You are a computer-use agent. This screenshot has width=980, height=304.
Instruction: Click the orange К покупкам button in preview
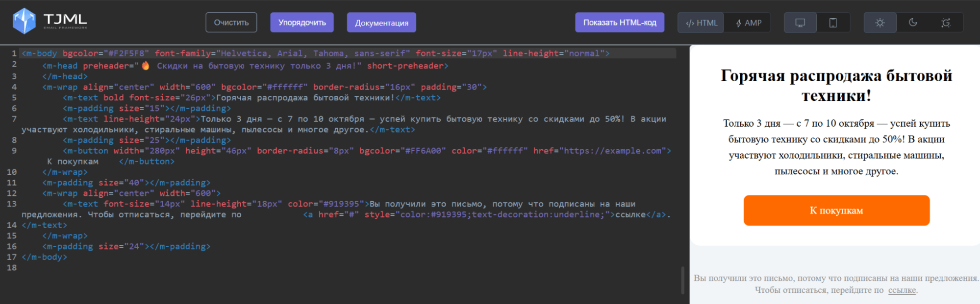click(836, 210)
